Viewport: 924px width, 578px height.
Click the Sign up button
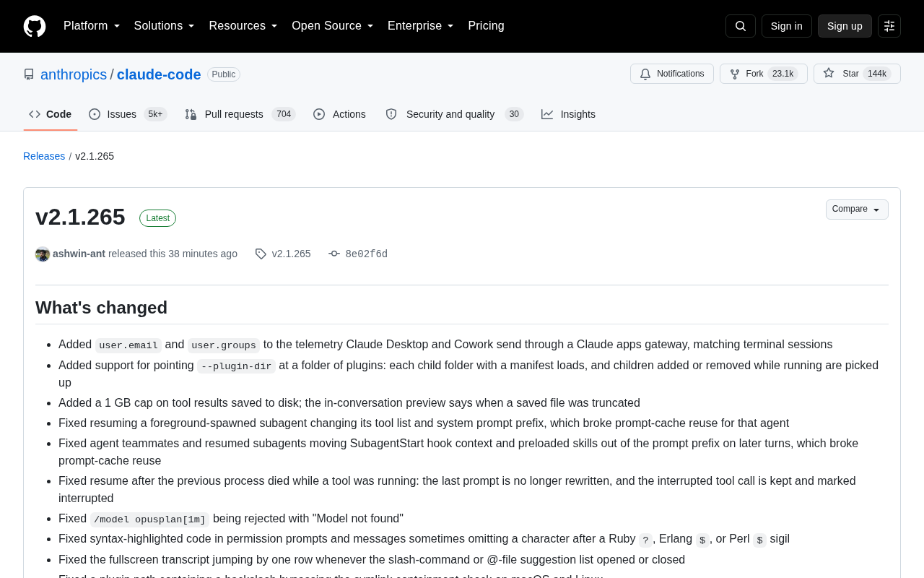845,26
